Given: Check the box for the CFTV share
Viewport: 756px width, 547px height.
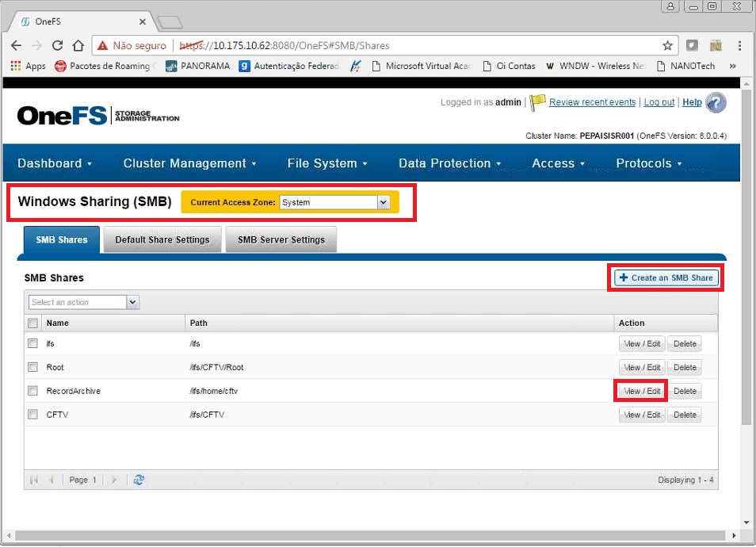Looking at the screenshot, I should click(32, 414).
